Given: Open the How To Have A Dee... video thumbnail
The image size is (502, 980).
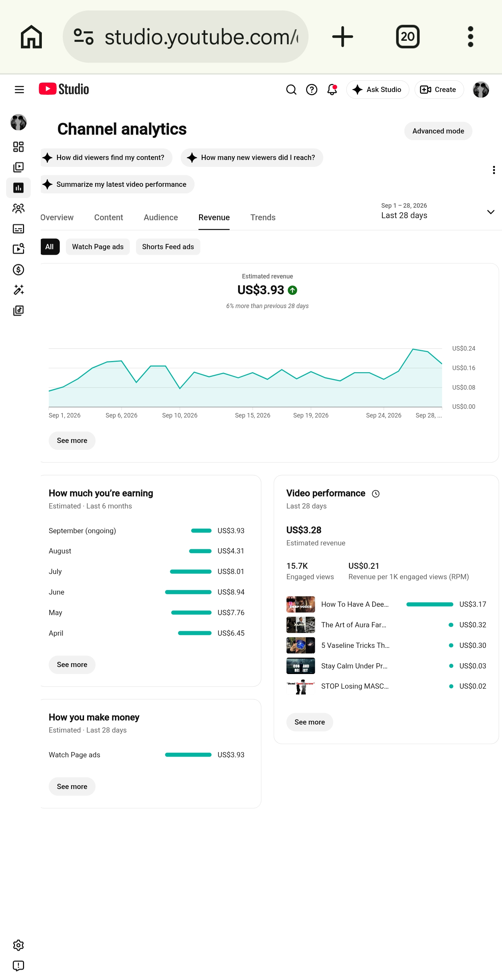Looking at the screenshot, I should click(x=300, y=605).
